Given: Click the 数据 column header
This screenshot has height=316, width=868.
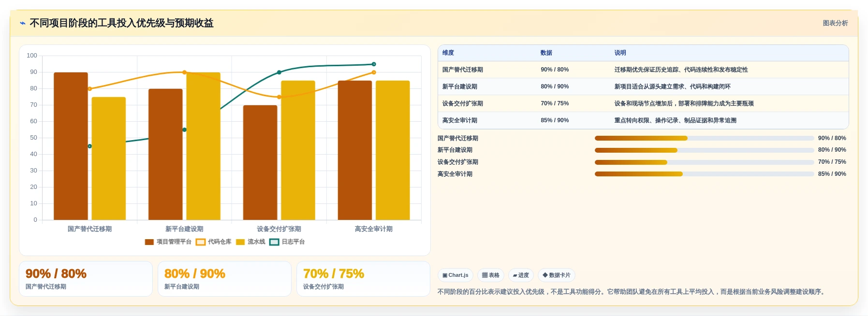Looking at the screenshot, I should [x=546, y=53].
